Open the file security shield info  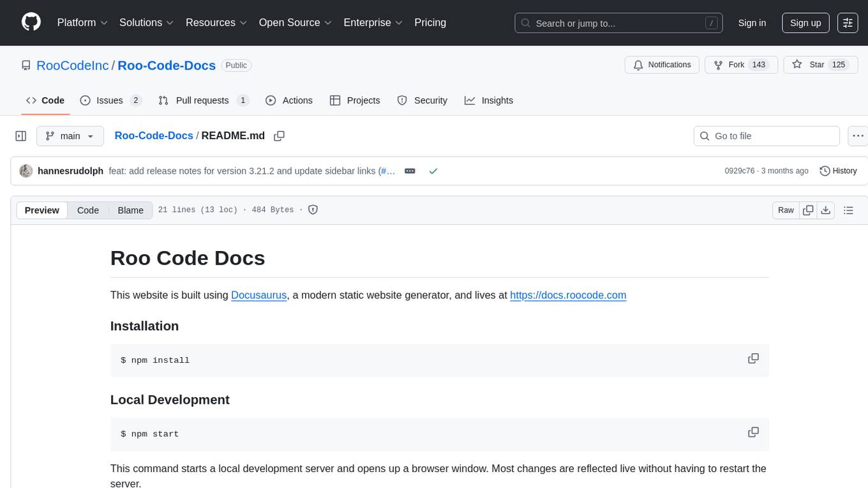click(x=313, y=210)
